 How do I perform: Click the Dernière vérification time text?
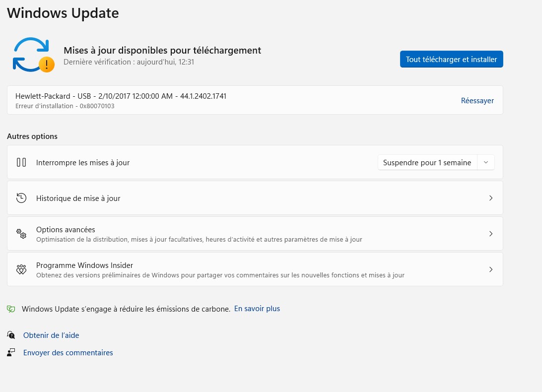[129, 62]
